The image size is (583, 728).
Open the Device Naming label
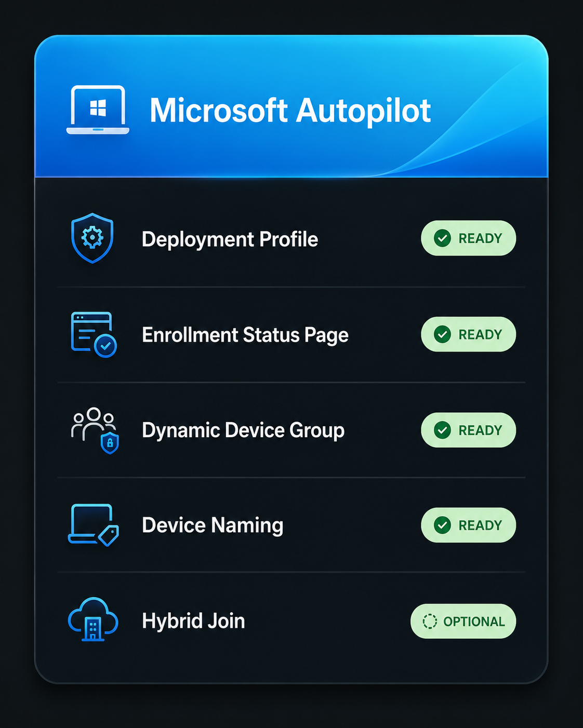click(213, 525)
